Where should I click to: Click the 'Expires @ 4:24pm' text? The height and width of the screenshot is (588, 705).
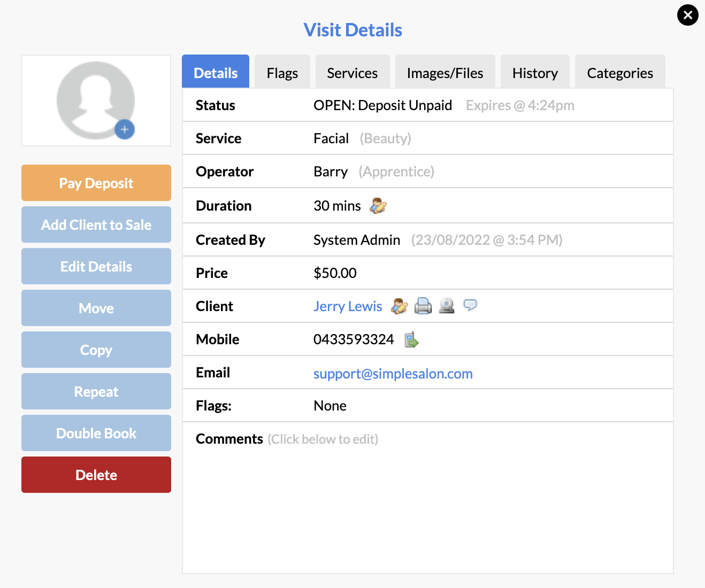(520, 105)
